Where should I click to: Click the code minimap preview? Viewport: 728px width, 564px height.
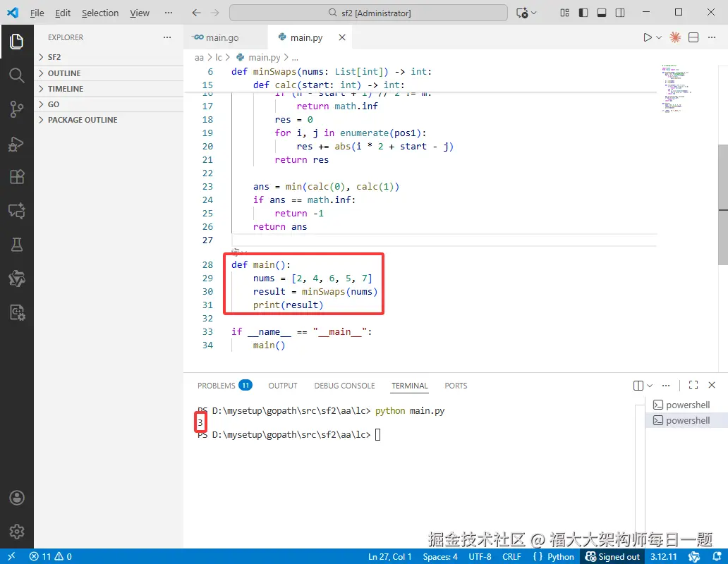point(677,88)
